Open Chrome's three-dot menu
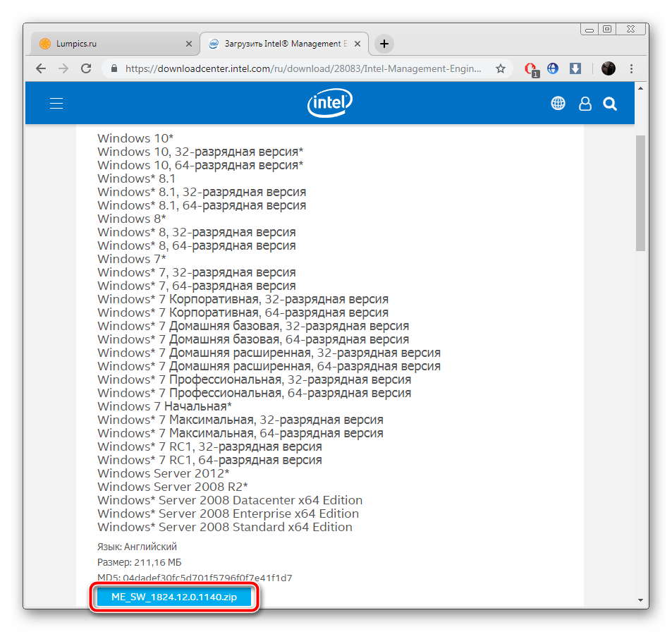 coord(632,69)
